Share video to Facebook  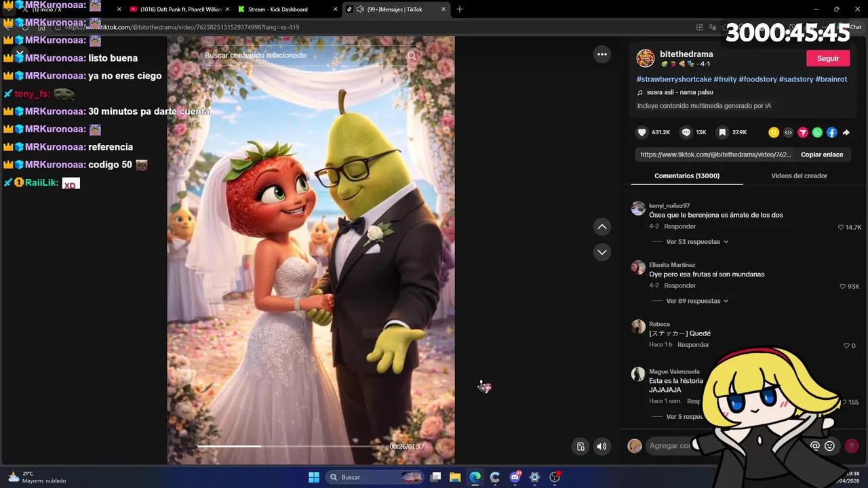(831, 132)
